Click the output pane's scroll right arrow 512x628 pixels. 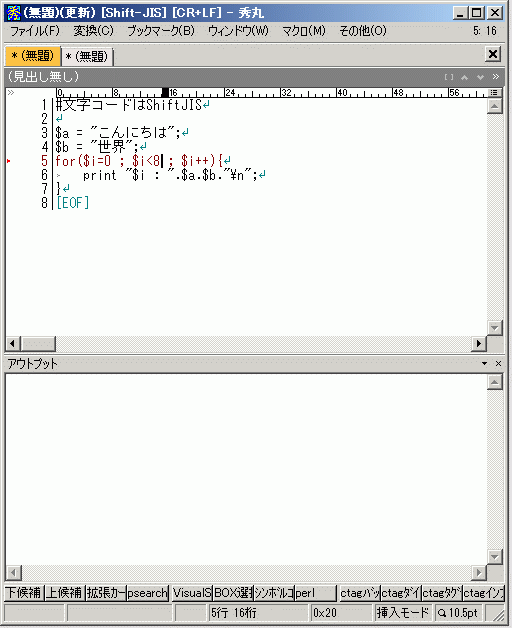click(478, 573)
